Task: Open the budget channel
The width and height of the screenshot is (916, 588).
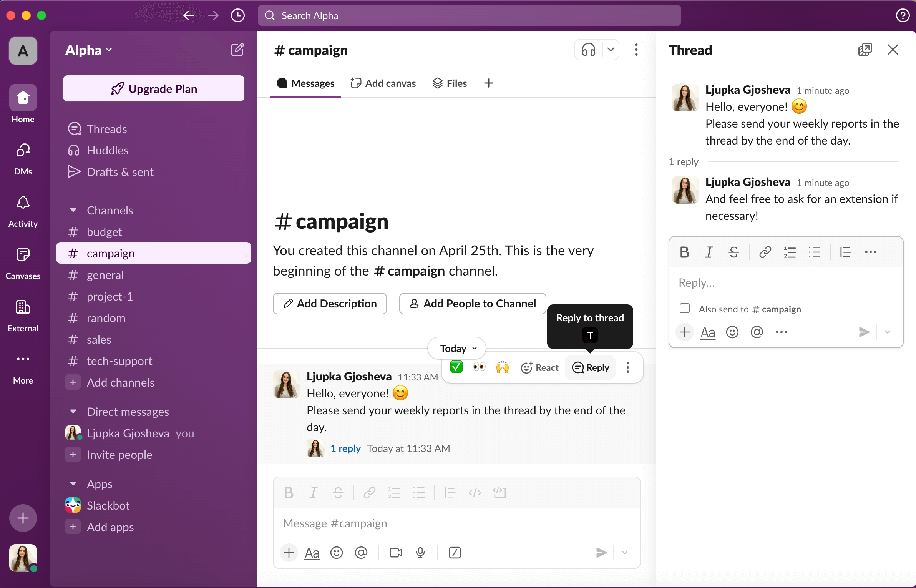Action: pyautogui.click(x=154, y=232)
